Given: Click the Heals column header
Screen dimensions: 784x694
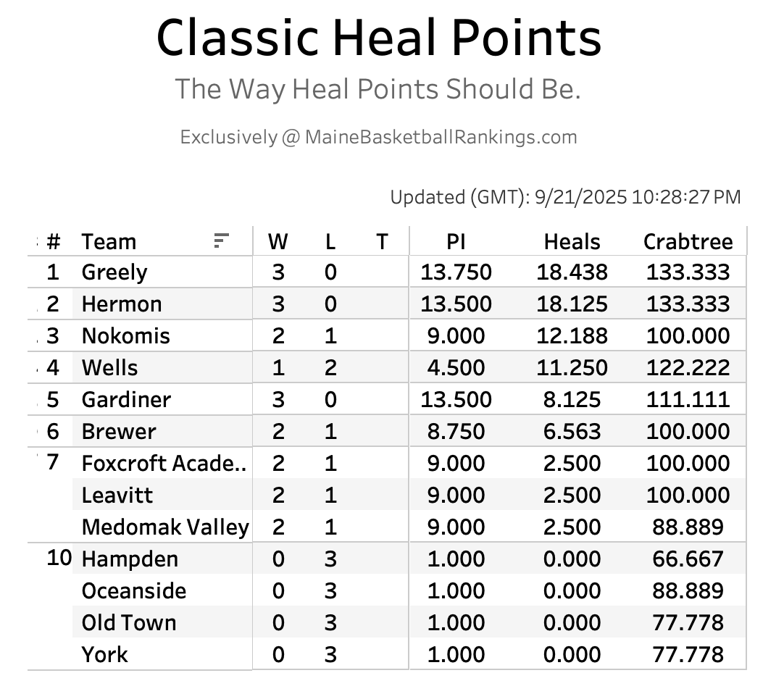Looking at the screenshot, I should 572,241.
